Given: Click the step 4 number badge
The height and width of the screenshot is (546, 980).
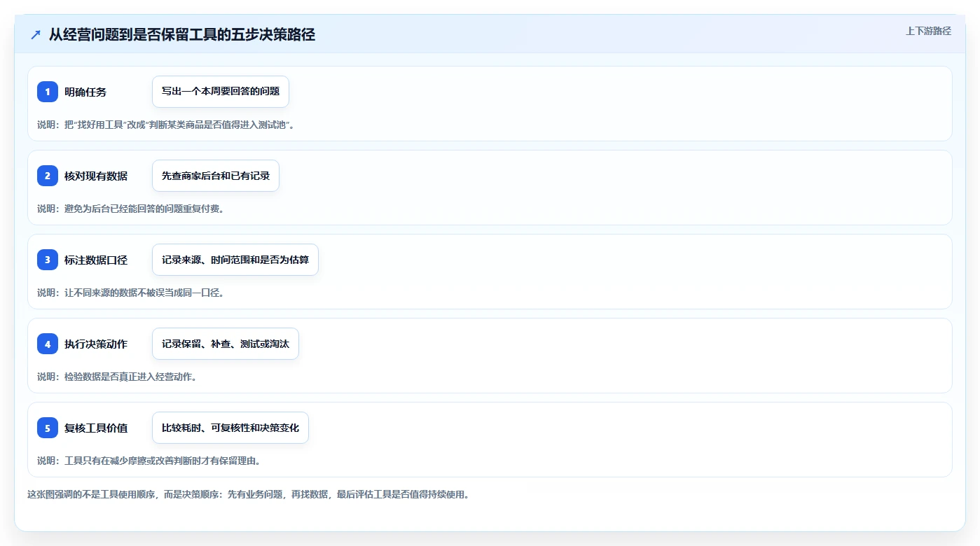Looking at the screenshot, I should 48,344.
